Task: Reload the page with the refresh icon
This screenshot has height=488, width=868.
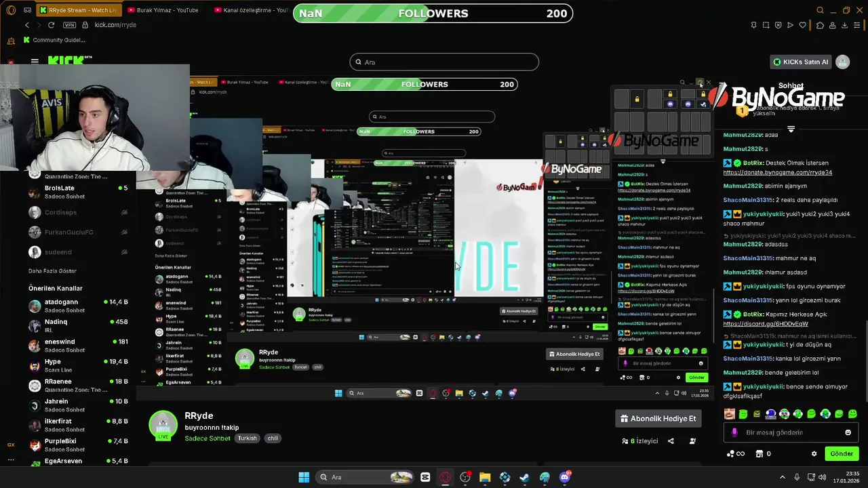Action: click(x=51, y=25)
